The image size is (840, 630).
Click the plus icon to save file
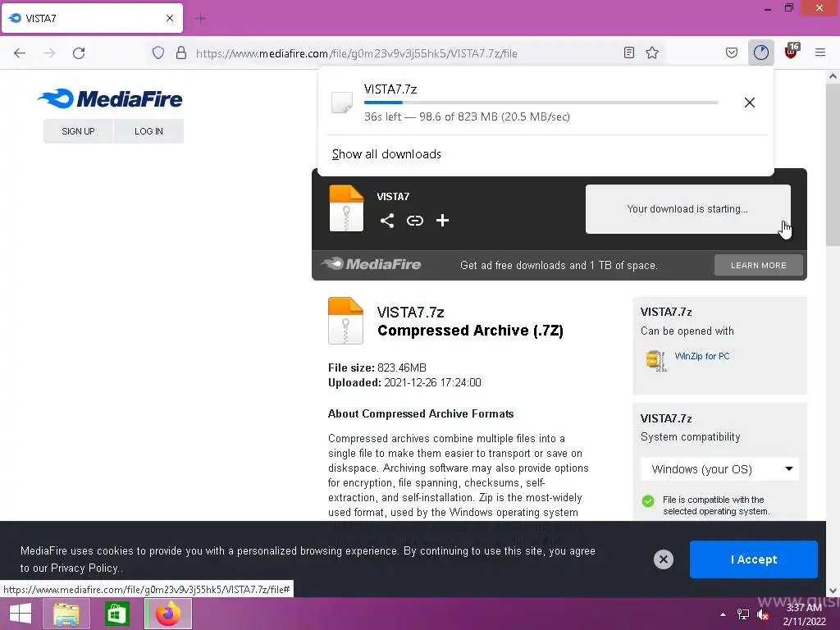442,220
